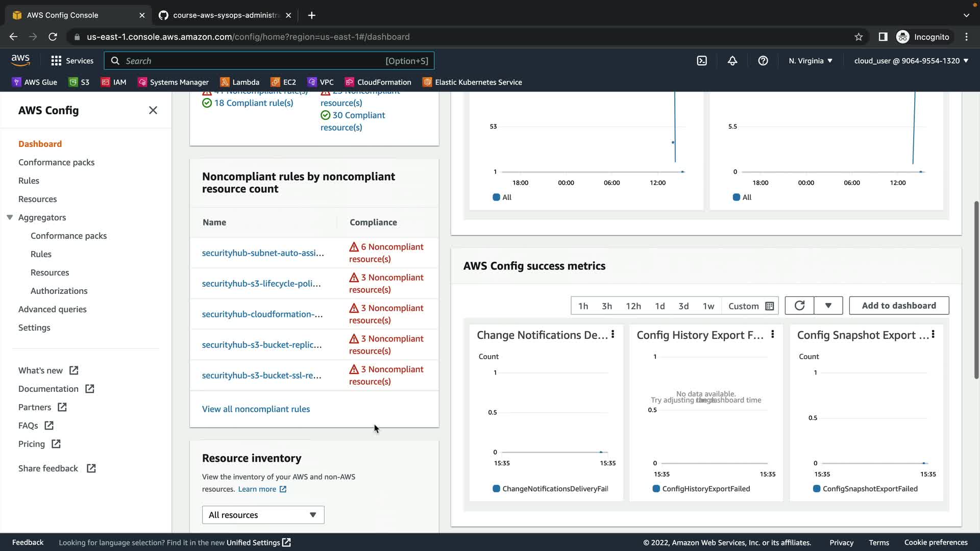This screenshot has width=980, height=551.
Task: Expand the N. Virginia region selector
Action: pyautogui.click(x=811, y=61)
